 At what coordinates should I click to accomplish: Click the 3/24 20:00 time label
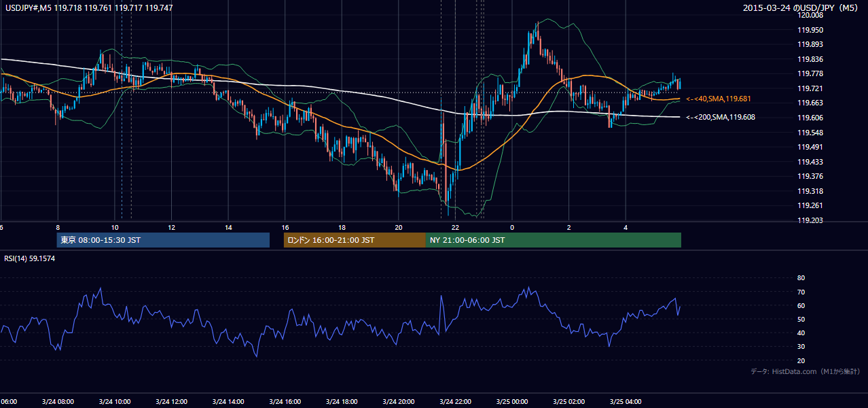tap(399, 402)
